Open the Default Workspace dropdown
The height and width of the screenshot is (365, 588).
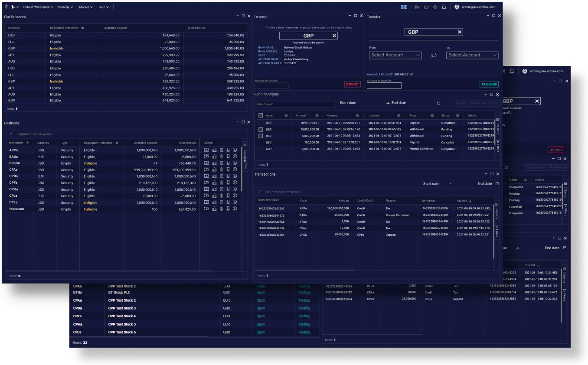coord(38,7)
